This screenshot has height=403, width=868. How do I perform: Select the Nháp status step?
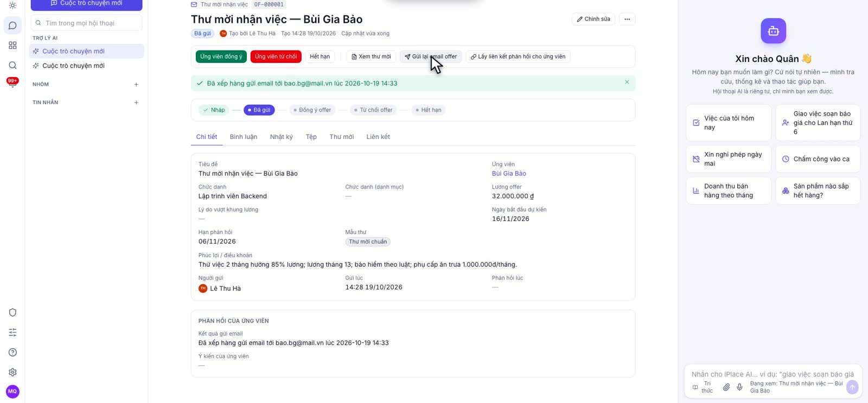(x=214, y=110)
